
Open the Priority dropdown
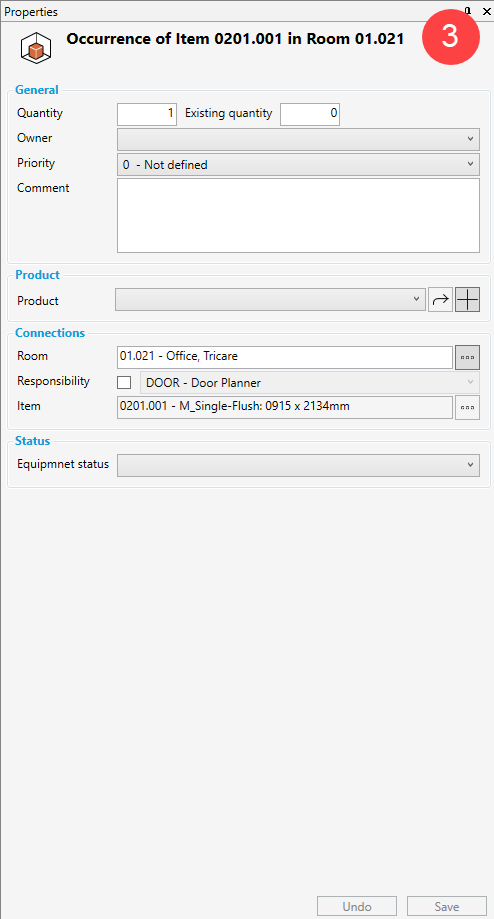click(298, 165)
